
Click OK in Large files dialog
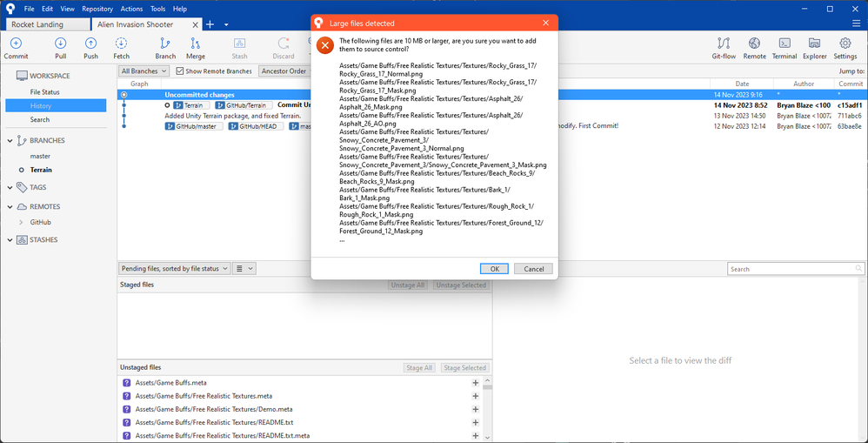click(x=494, y=269)
